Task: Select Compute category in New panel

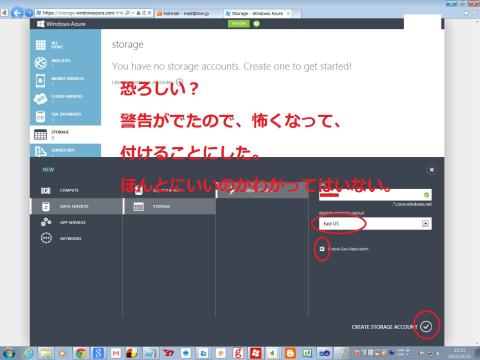Action: pyautogui.click(x=76, y=190)
